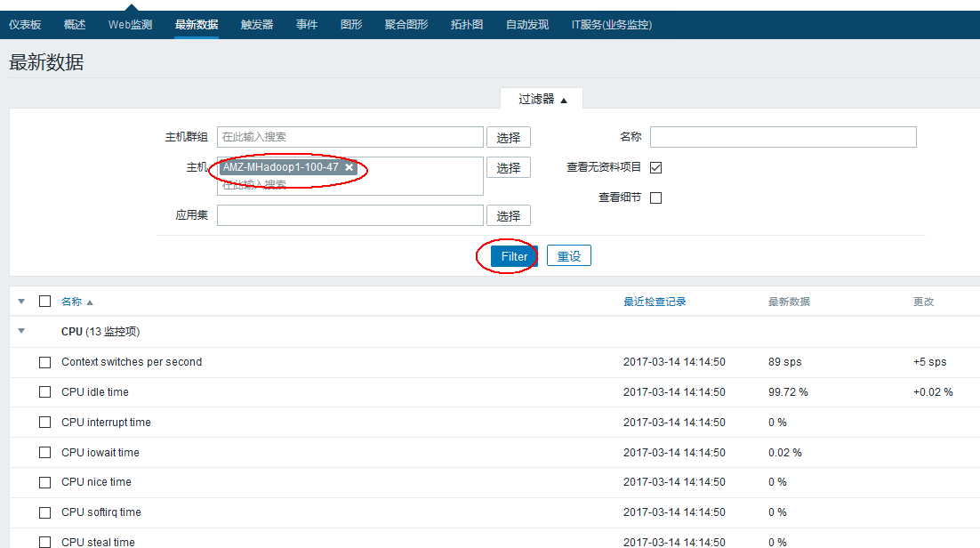Viewport: 980px width, 548px height.
Task: Click the 重设 reset button
Action: click(x=568, y=256)
